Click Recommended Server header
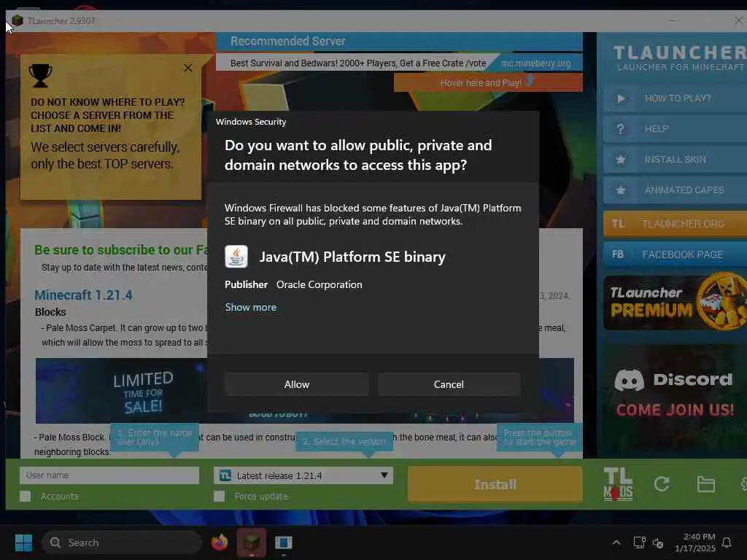The width and height of the screenshot is (747, 560). click(x=287, y=41)
